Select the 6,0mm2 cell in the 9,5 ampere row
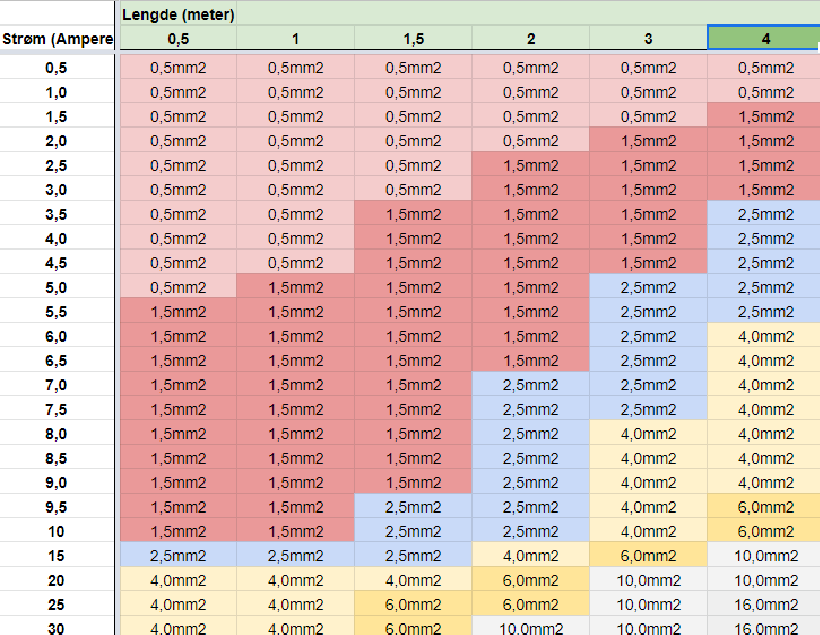This screenshot has height=635, width=820. pos(765,507)
